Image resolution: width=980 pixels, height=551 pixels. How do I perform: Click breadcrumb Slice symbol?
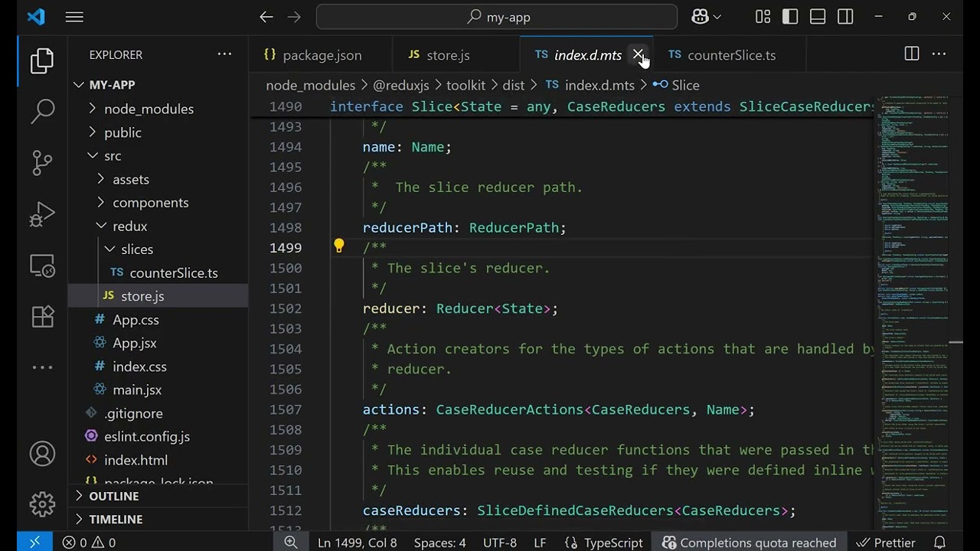(676, 85)
